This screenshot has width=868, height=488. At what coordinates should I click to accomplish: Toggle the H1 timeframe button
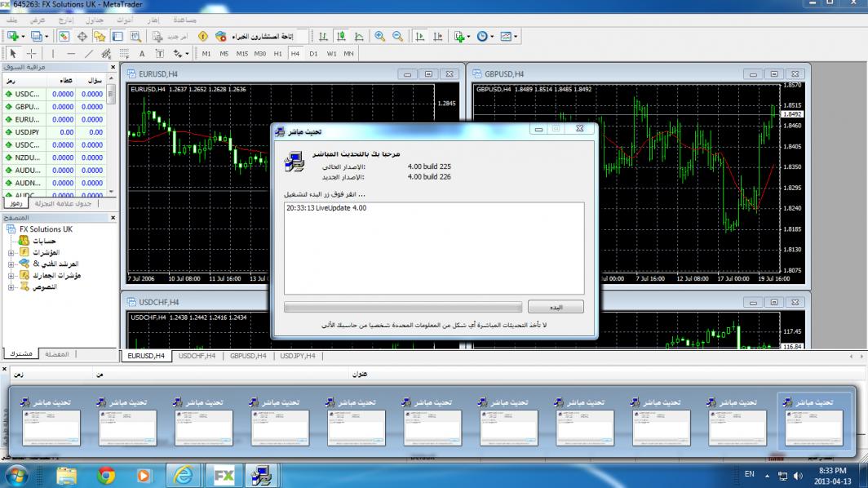click(277, 54)
